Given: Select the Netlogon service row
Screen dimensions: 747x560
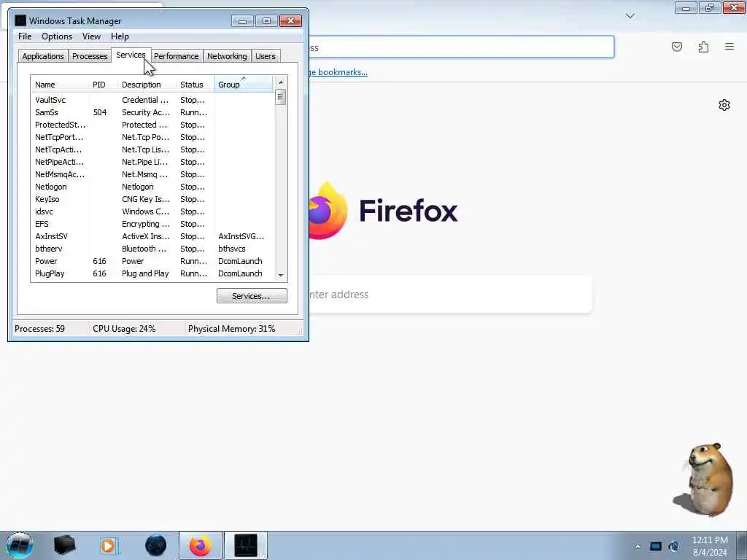Looking at the screenshot, I should point(152,187).
